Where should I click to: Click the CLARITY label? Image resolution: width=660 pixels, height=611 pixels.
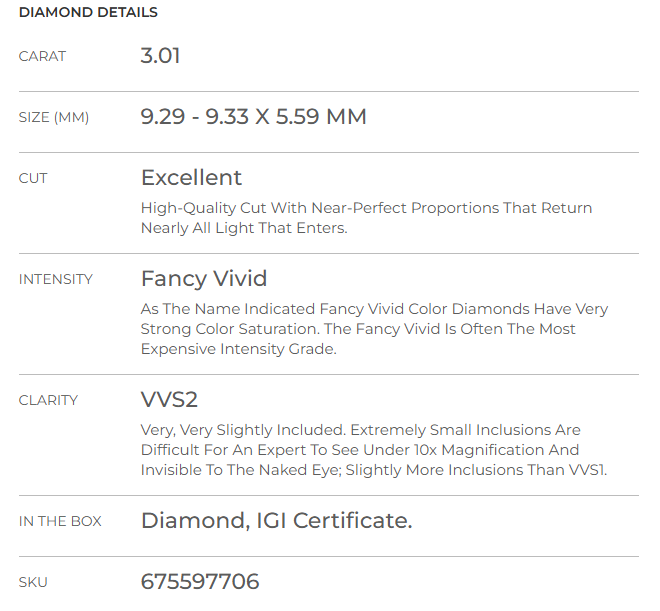click(48, 400)
